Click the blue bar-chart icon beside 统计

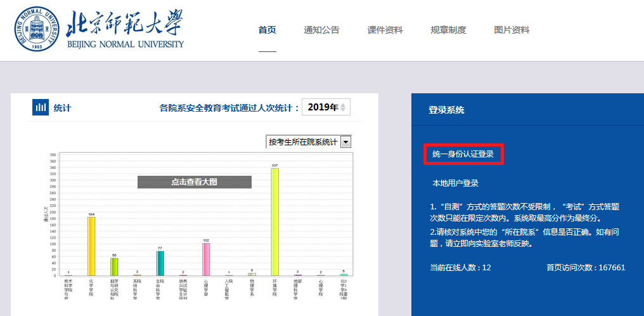41,107
